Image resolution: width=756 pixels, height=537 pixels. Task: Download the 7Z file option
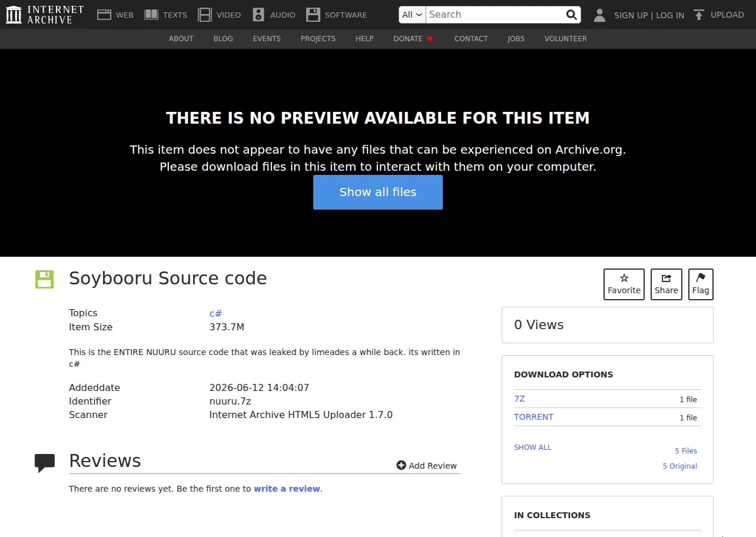519,399
